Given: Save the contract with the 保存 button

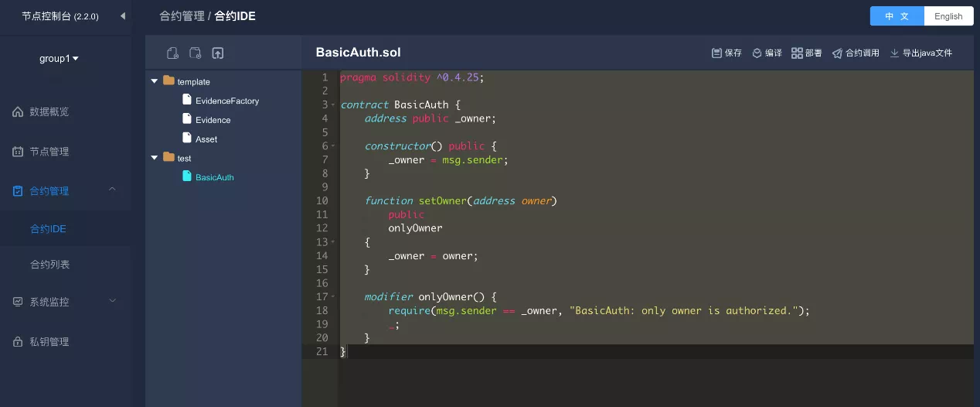Looking at the screenshot, I should 726,53.
